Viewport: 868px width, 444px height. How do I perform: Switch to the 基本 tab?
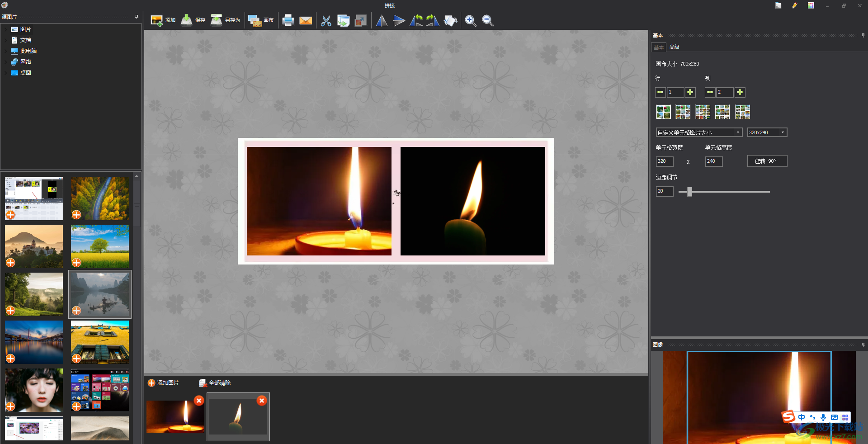coord(659,47)
